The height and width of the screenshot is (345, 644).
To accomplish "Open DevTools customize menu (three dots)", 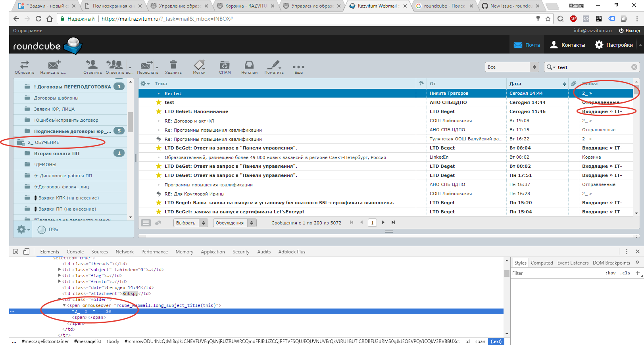I will coord(627,251).
